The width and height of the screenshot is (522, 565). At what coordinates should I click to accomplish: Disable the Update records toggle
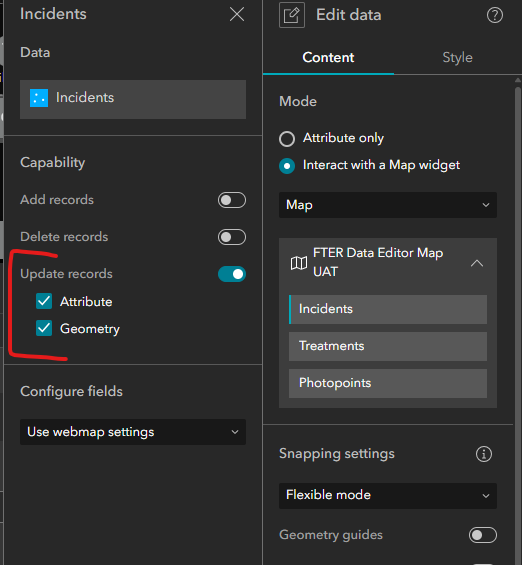(232, 274)
